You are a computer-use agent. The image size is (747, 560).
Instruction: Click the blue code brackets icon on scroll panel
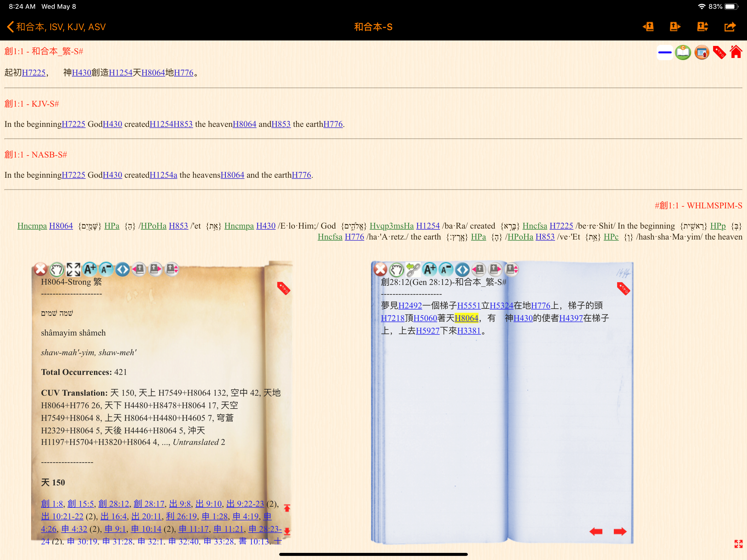(x=122, y=270)
